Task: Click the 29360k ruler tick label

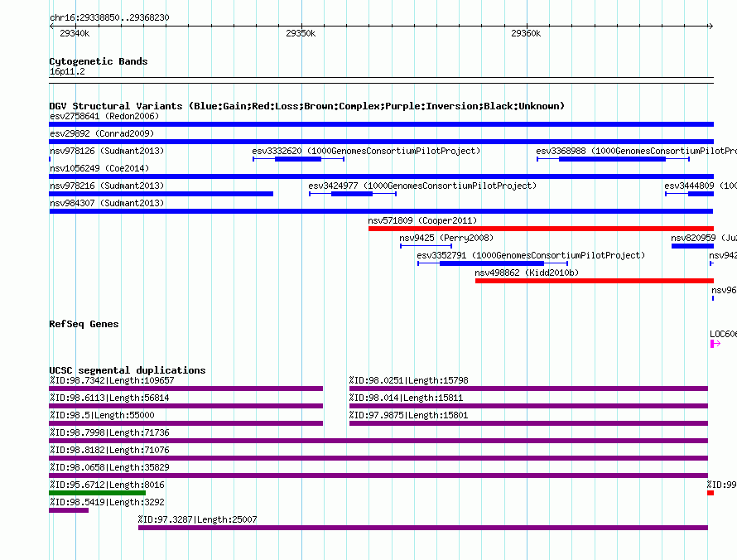Action: 526,33
